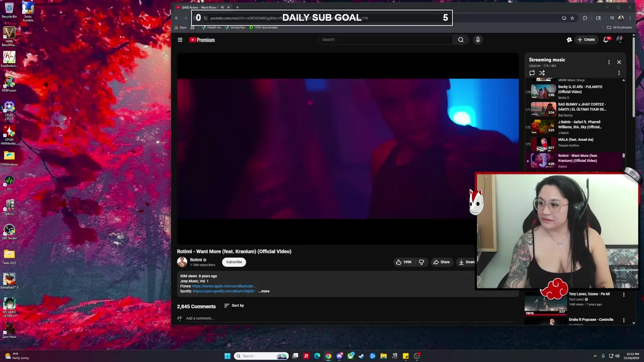
Task: Play Becky G FULANITO from playlist
Action: click(x=574, y=92)
